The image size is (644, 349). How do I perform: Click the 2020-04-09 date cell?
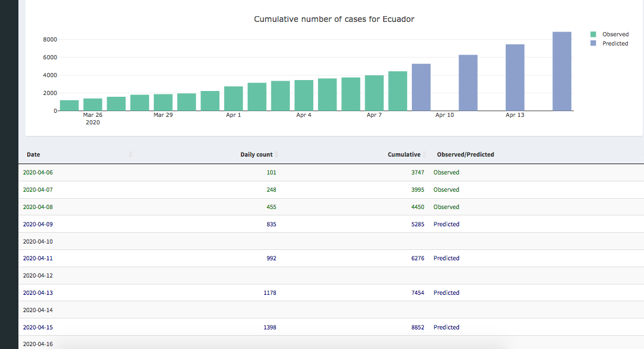tap(37, 224)
